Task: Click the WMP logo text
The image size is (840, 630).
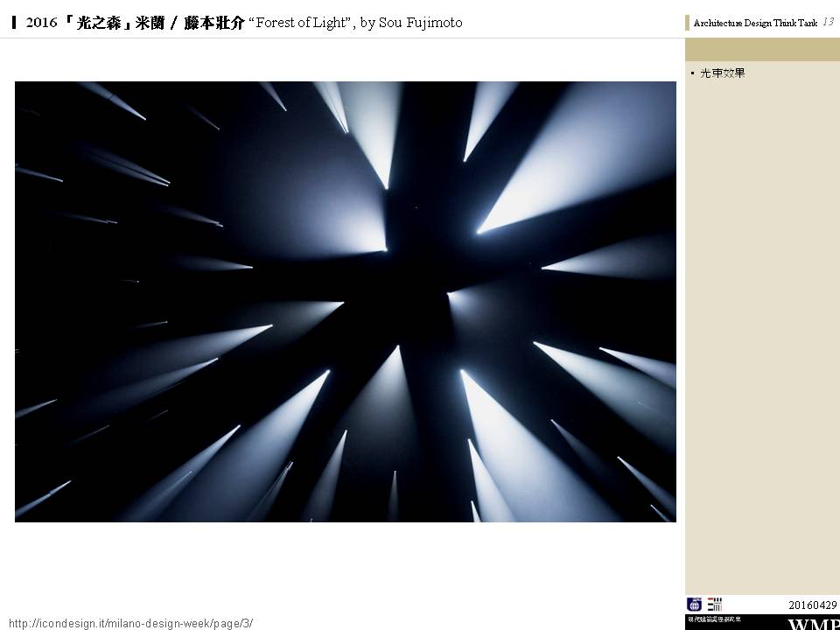Action: point(813,625)
